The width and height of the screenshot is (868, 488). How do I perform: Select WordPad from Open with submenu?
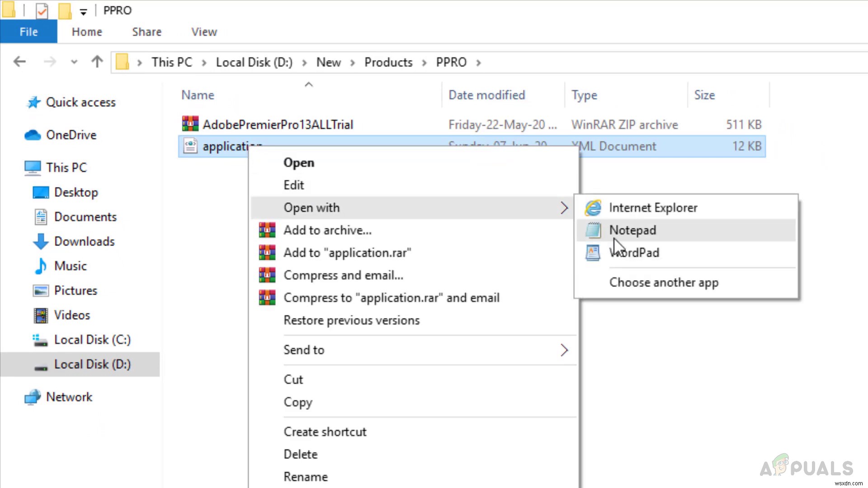pyautogui.click(x=634, y=252)
